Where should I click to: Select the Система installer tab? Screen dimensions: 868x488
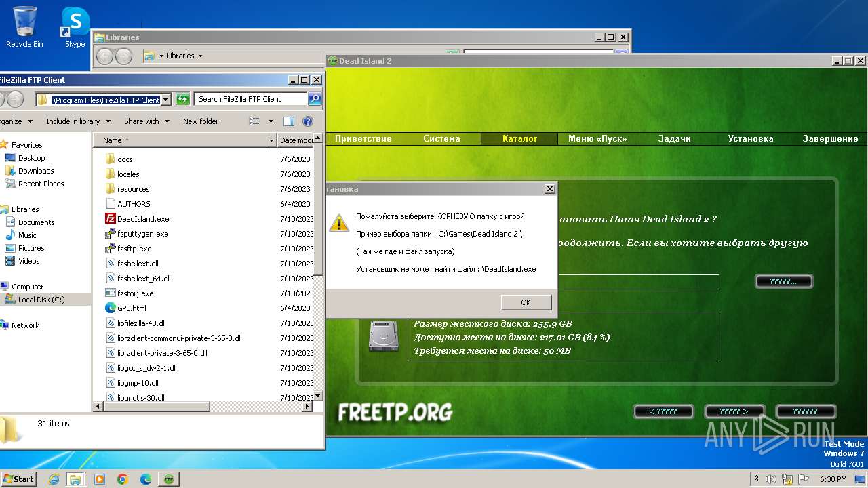441,138
